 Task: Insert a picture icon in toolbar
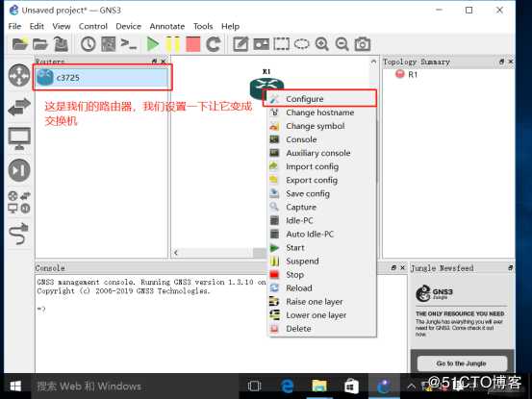coord(261,44)
